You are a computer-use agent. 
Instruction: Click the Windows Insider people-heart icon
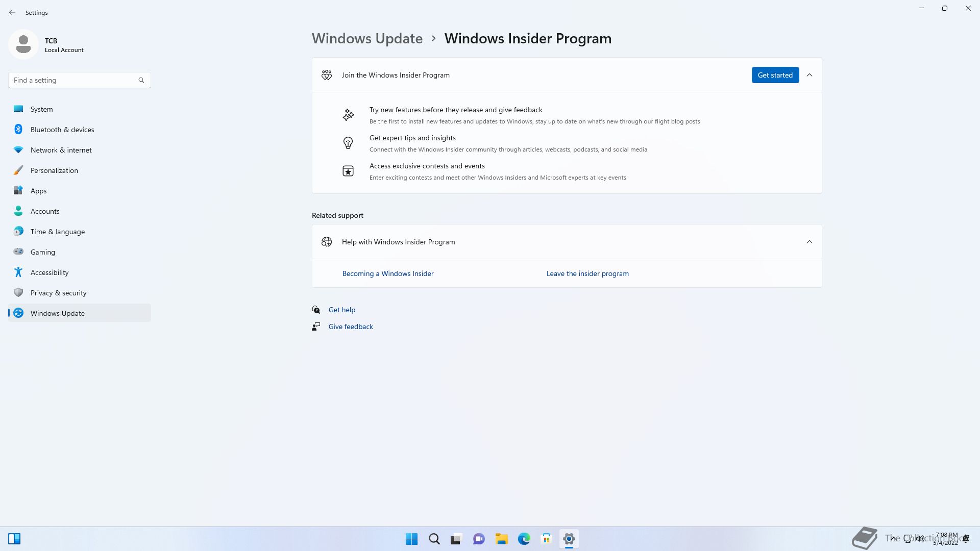(327, 75)
